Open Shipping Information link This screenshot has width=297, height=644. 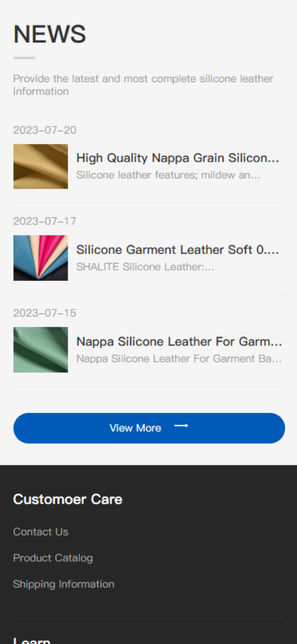coord(64,584)
